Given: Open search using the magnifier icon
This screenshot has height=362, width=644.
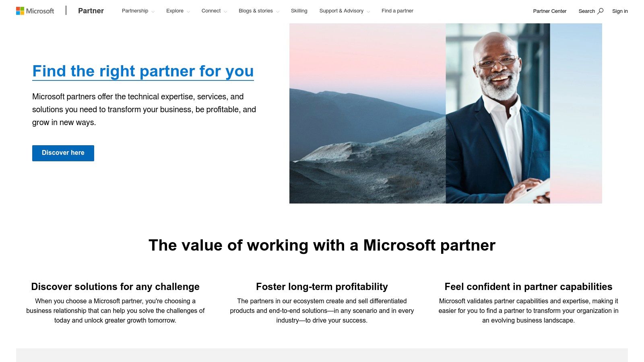Looking at the screenshot, I should click(601, 11).
